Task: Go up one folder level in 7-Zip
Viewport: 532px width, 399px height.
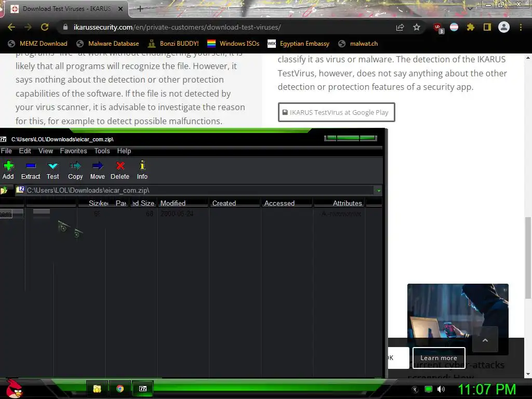Action: (x=4, y=190)
